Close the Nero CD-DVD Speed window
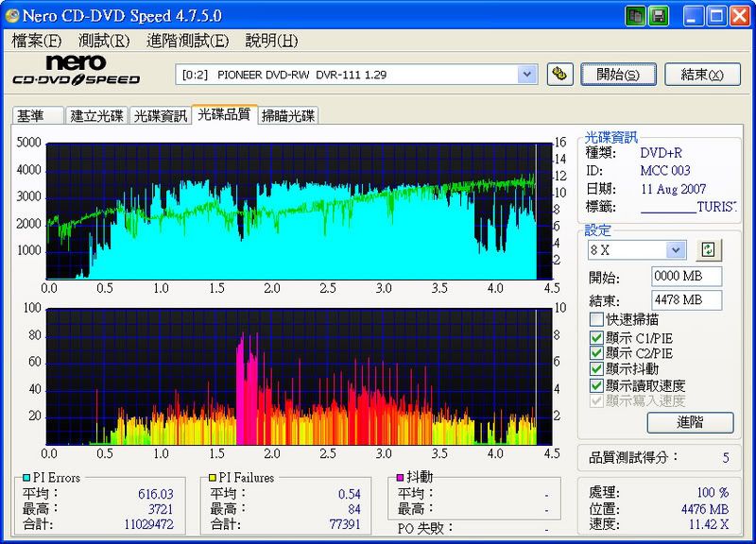756x544 pixels. [x=740, y=16]
